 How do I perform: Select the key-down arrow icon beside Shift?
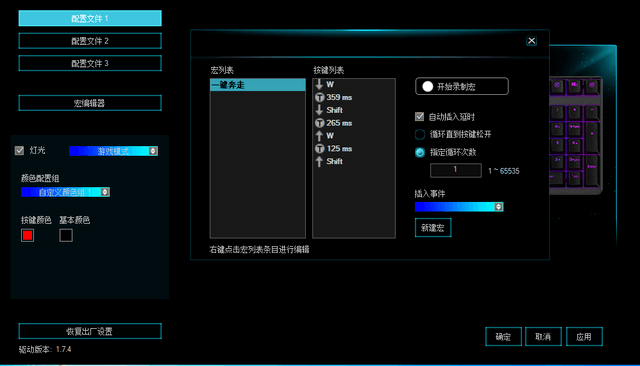[x=319, y=110]
